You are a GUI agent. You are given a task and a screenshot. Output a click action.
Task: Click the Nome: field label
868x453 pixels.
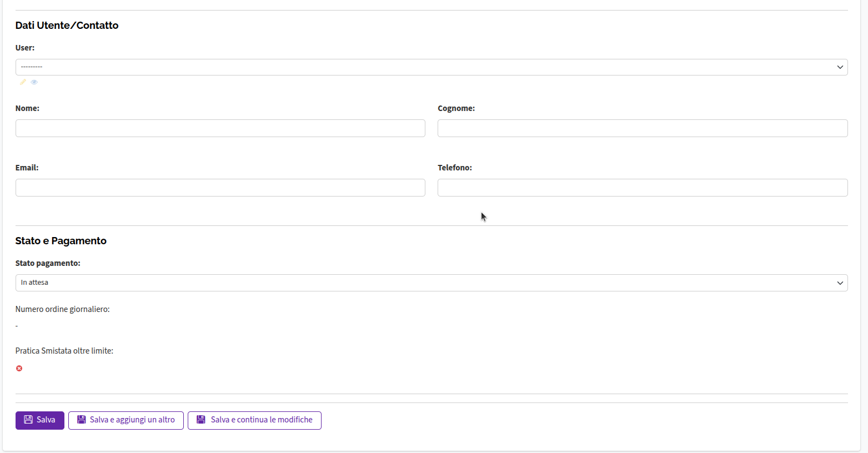coord(27,108)
